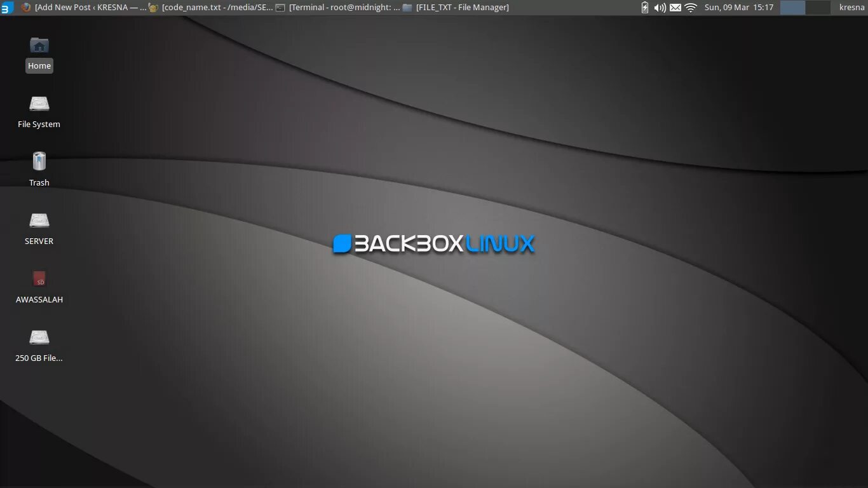The width and height of the screenshot is (868, 488).
Task: Open the BackBox applications menu icon
Action: coord(7,8)
